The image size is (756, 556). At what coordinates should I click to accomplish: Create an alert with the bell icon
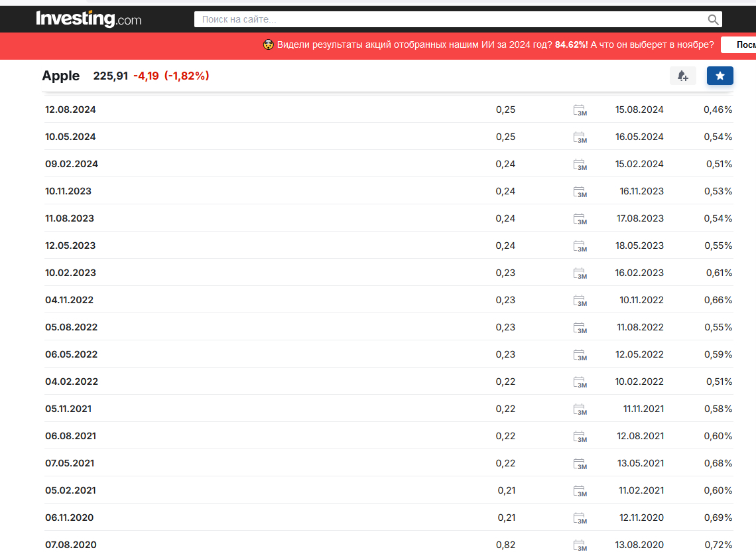(x=682, y=76)
